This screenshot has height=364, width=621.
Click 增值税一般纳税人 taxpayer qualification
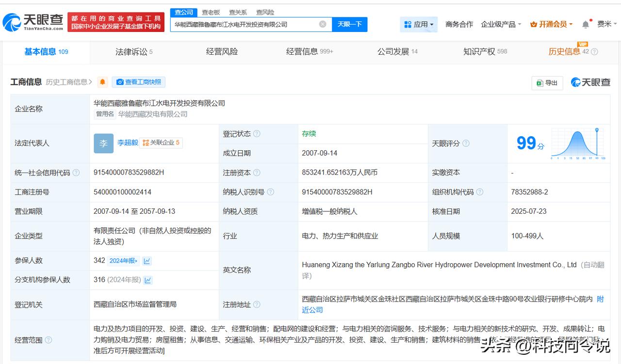point(329,211)
